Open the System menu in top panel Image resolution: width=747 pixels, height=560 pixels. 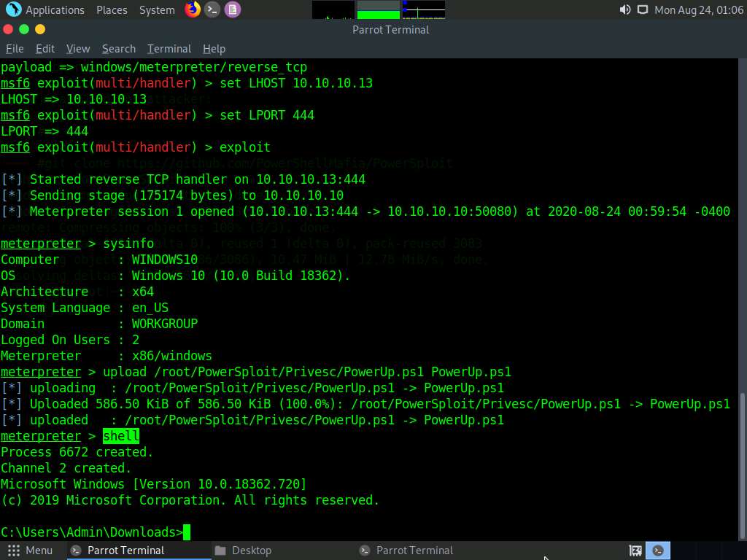[157, 10]
